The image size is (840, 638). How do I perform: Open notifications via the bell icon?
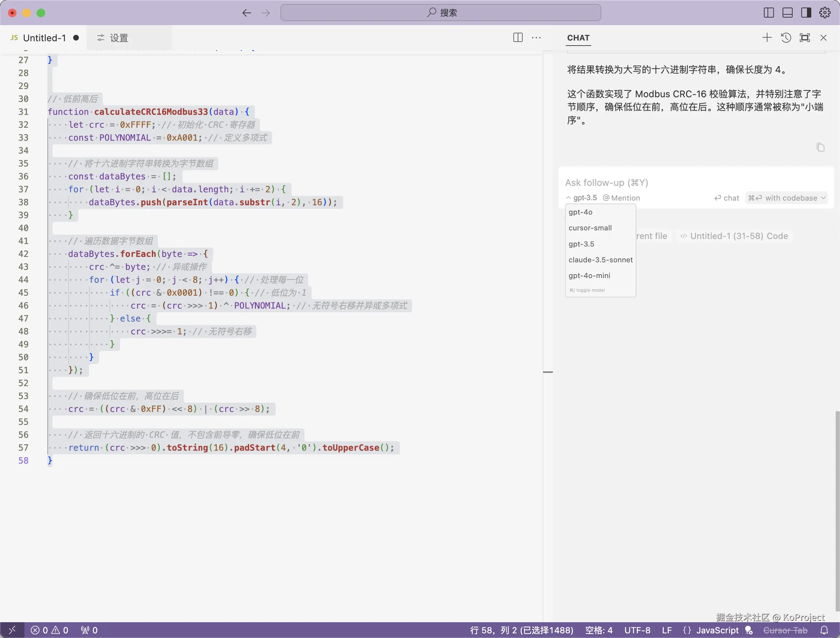pos(823,630)
